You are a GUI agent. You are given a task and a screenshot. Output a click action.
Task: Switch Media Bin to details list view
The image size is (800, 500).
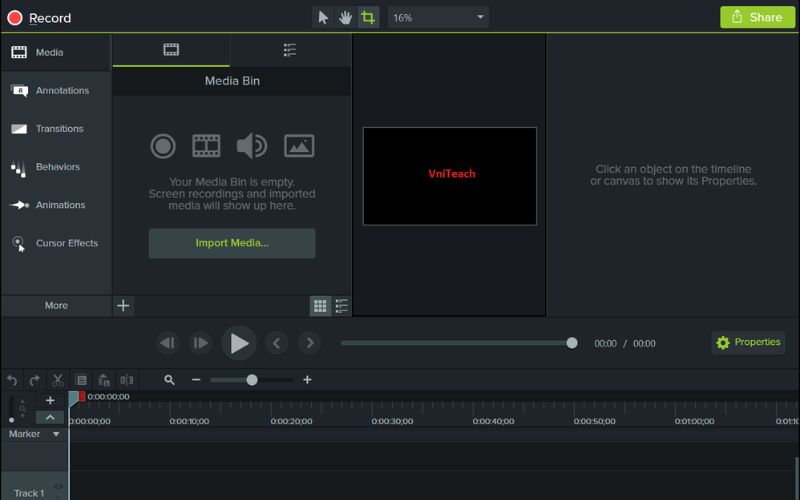341,306
